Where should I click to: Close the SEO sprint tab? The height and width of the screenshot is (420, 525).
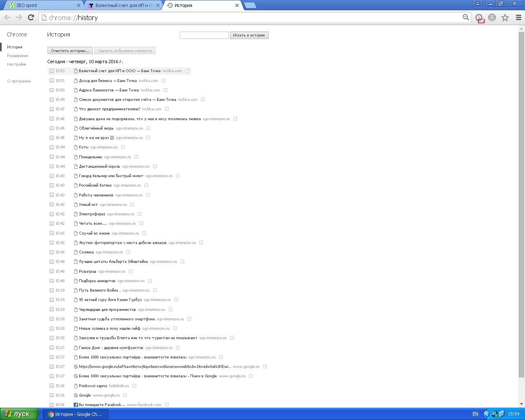[x=79, y=5]
